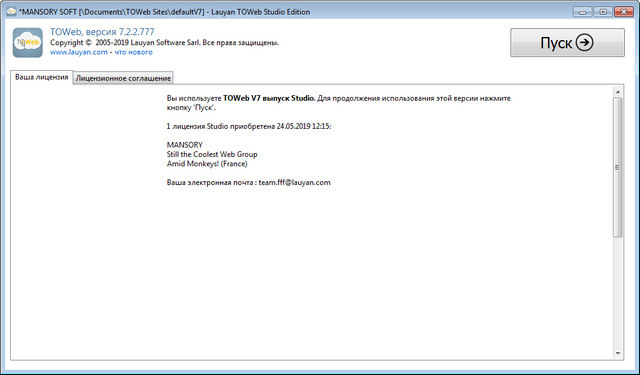Click the title bar application icon
The image size is (640, 375).
click(11, 12)
